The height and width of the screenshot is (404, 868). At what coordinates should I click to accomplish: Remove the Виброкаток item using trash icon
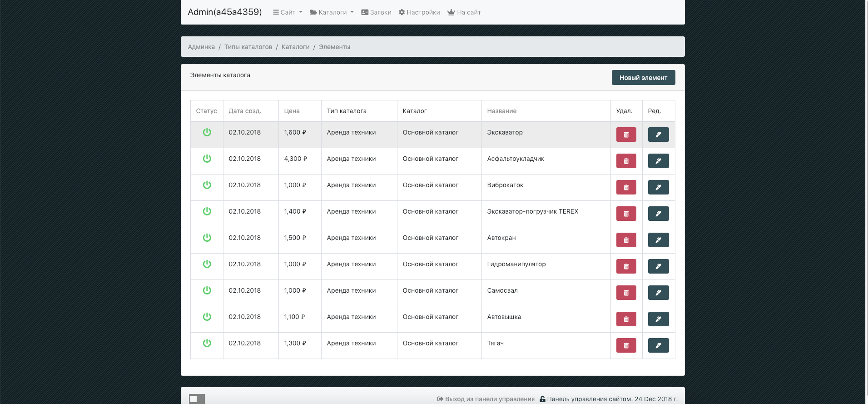pyautogui.click(x=626, y=187)
